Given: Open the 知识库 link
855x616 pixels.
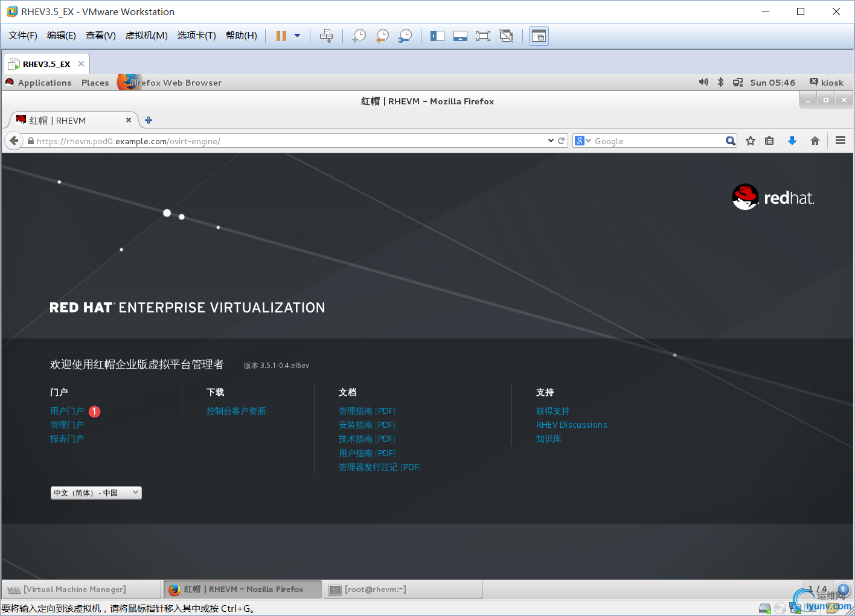Looking at the screenshot, I should click(x=549, y=439).
